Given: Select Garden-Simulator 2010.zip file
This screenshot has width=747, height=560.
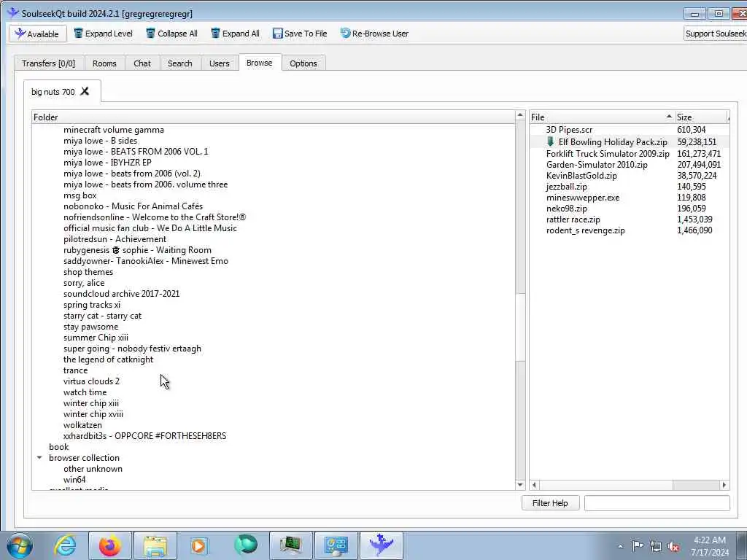Looking at the screenshot, I should [x=597, y=165].
